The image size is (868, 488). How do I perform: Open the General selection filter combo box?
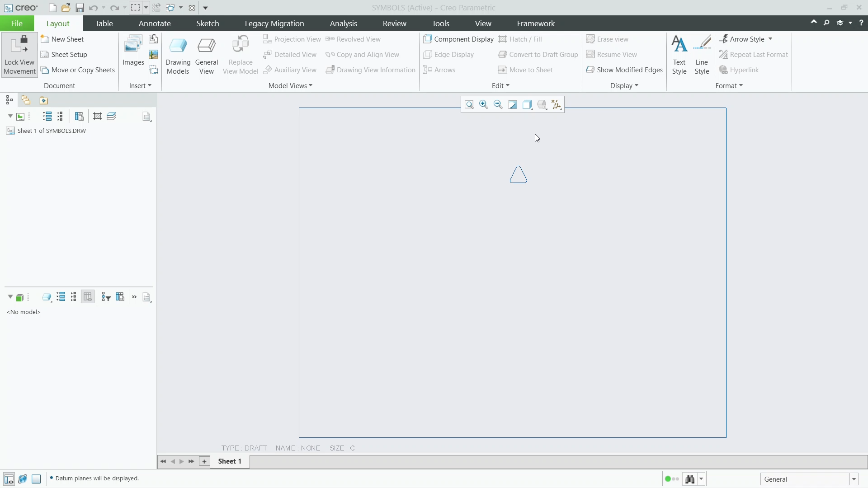809,479
